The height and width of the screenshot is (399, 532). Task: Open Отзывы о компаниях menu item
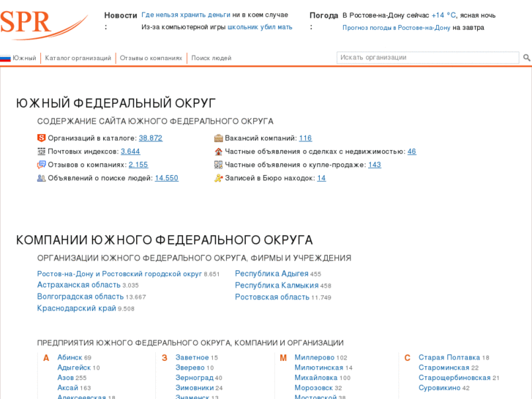pyautogui.click(x=151, y=58)
